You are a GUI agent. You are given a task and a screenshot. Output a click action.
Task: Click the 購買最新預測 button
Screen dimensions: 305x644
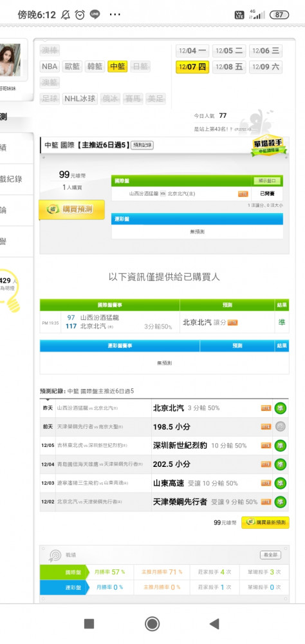[x=265, y=522]
